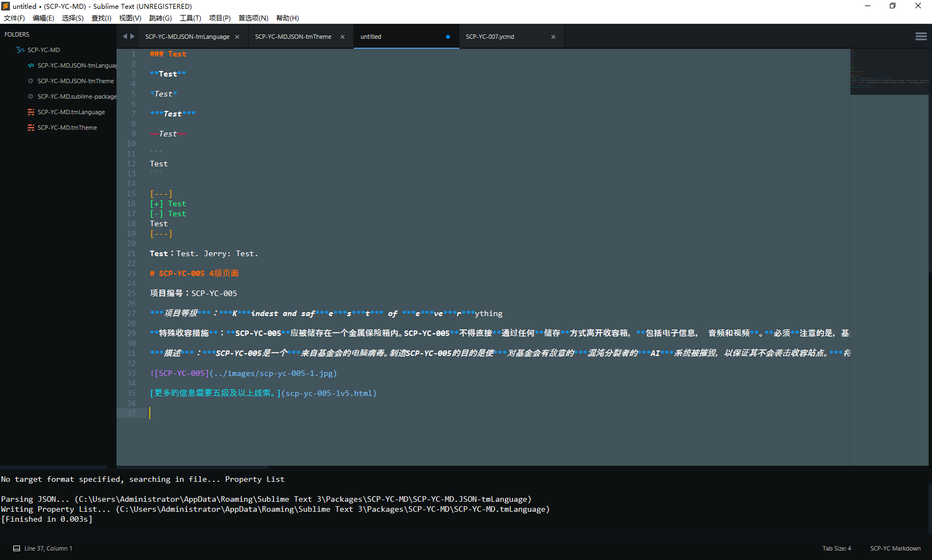This screenshot has width=932, height=560.
Task: Click 'Parsing JSON...' line in build output
Action: coord(266,499)
